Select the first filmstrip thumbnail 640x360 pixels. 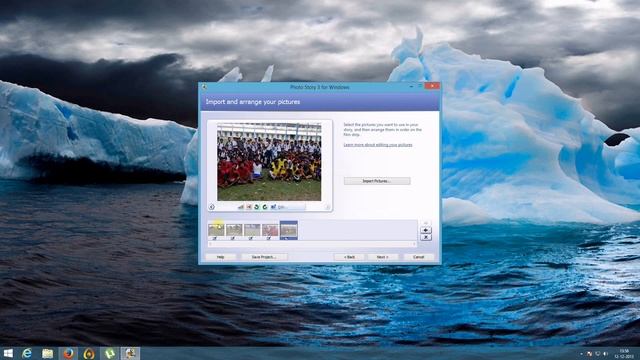click(216, 230)
